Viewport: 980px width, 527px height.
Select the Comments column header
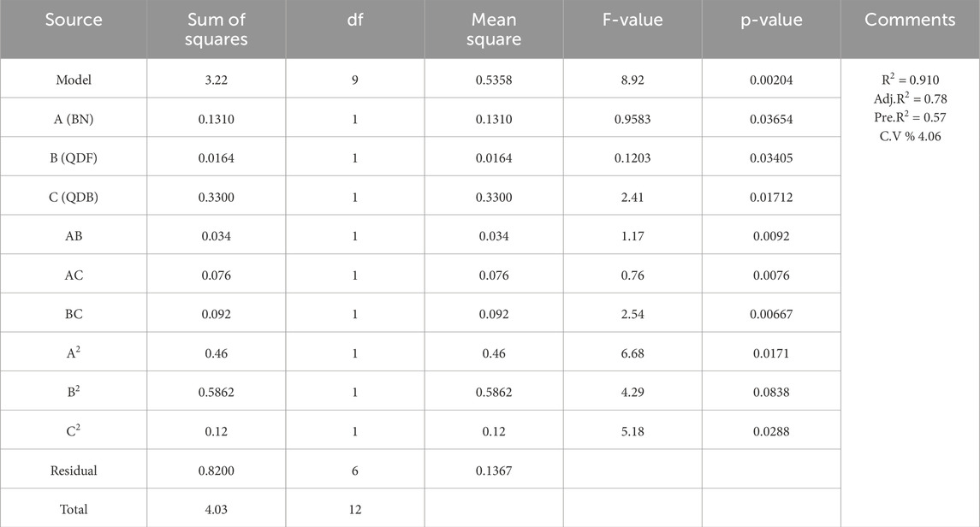(x=910, y=20)
